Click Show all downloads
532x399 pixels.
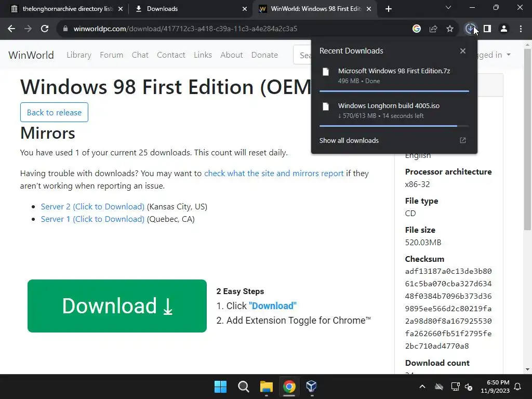pos(349,140)
